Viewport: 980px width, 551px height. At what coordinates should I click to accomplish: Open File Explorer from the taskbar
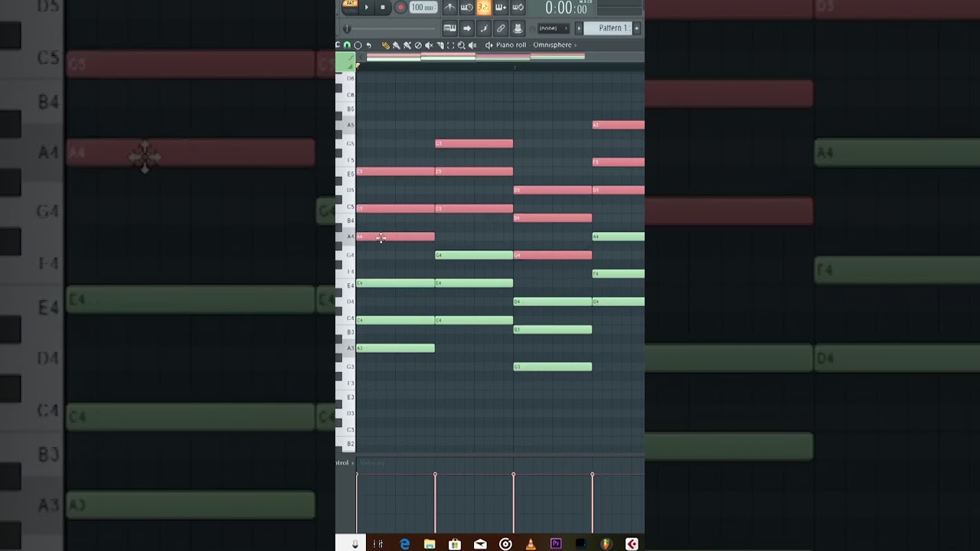pyautogui.click(x=430, y=544)
